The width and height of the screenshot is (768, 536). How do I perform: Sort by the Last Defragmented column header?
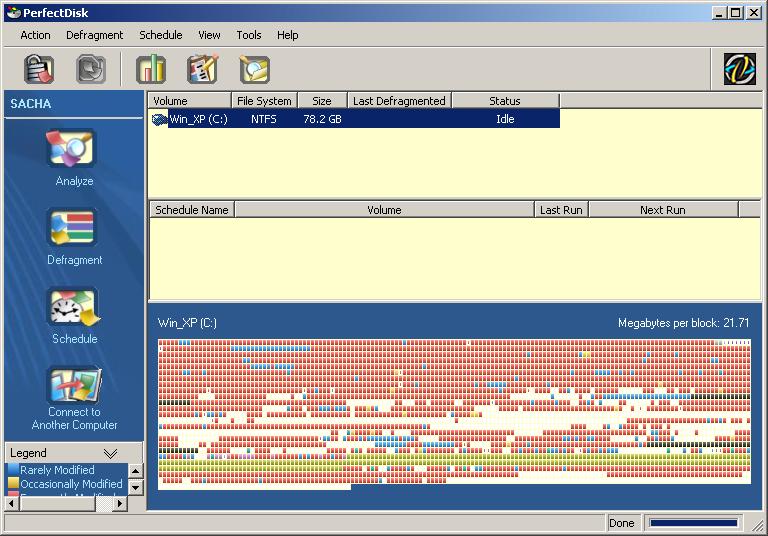[399, 101]
